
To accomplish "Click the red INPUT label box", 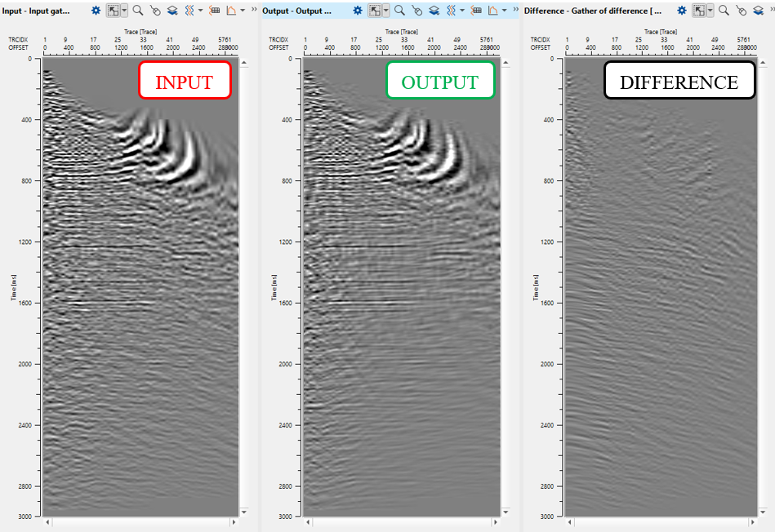I will (184, 82).
